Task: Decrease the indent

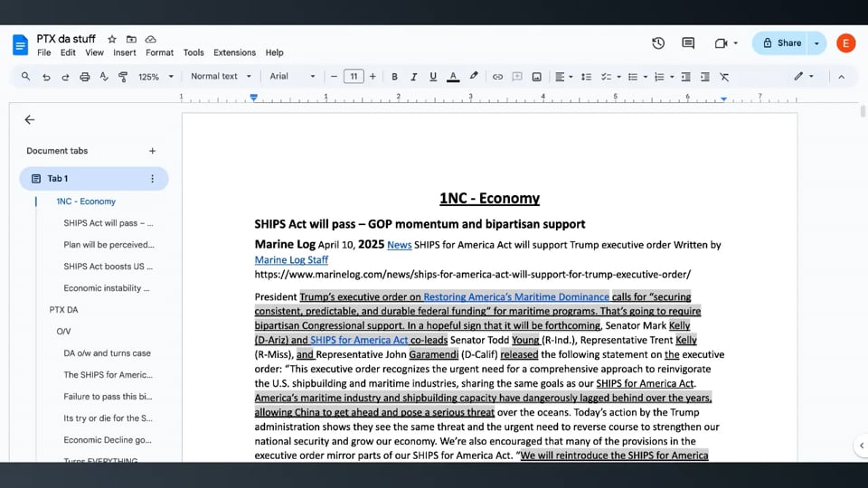Action: point(685,77)
